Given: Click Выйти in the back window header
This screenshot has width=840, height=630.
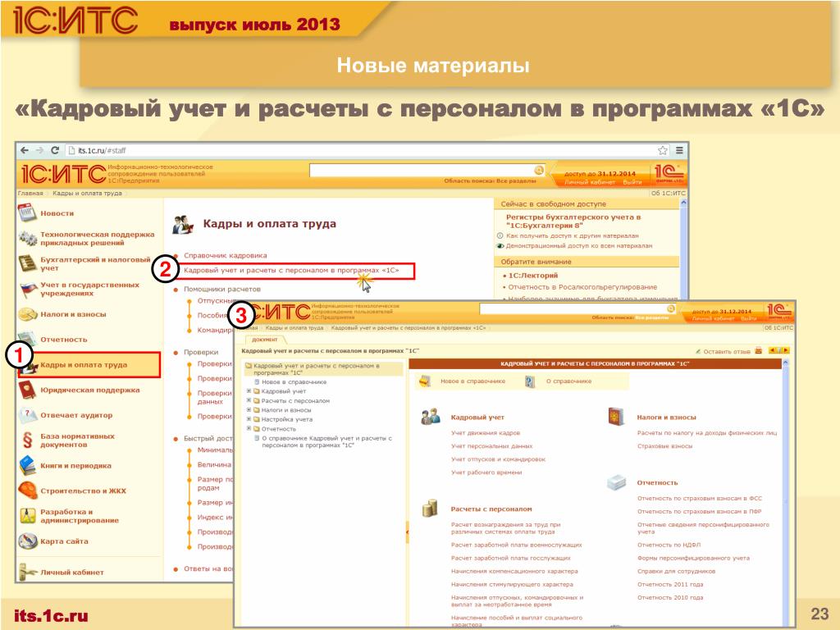Looking at the screenshot, I should tap(632, 182).
